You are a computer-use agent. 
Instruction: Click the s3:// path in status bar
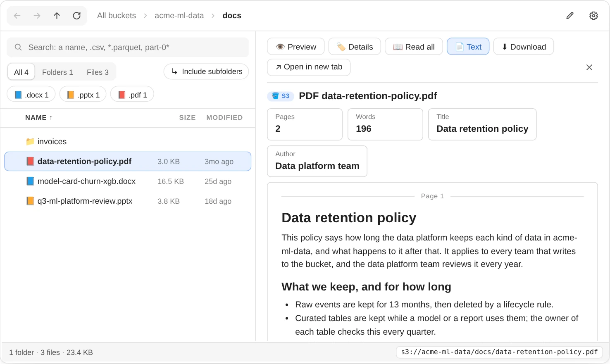(499, 352)
